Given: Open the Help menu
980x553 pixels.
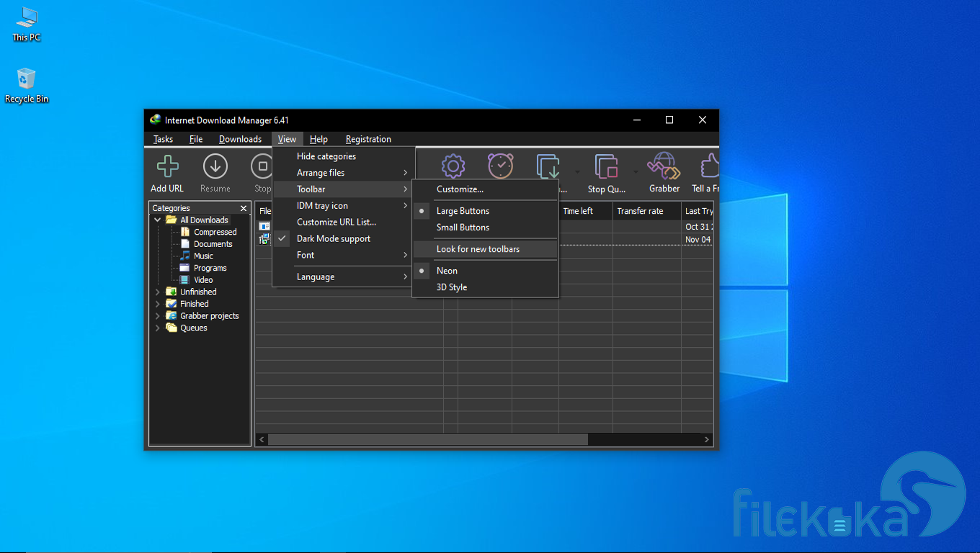Looking at the screenshot, I should click(x=318, y=139).
